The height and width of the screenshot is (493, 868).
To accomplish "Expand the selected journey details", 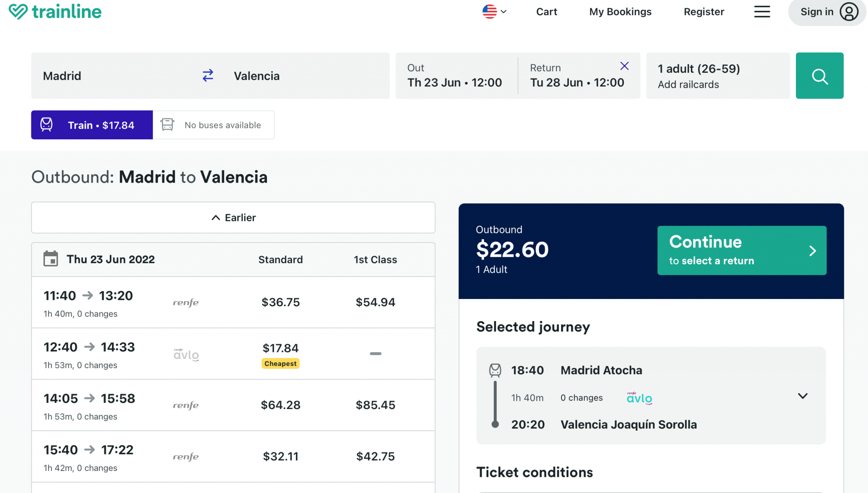I will [802, 396].
